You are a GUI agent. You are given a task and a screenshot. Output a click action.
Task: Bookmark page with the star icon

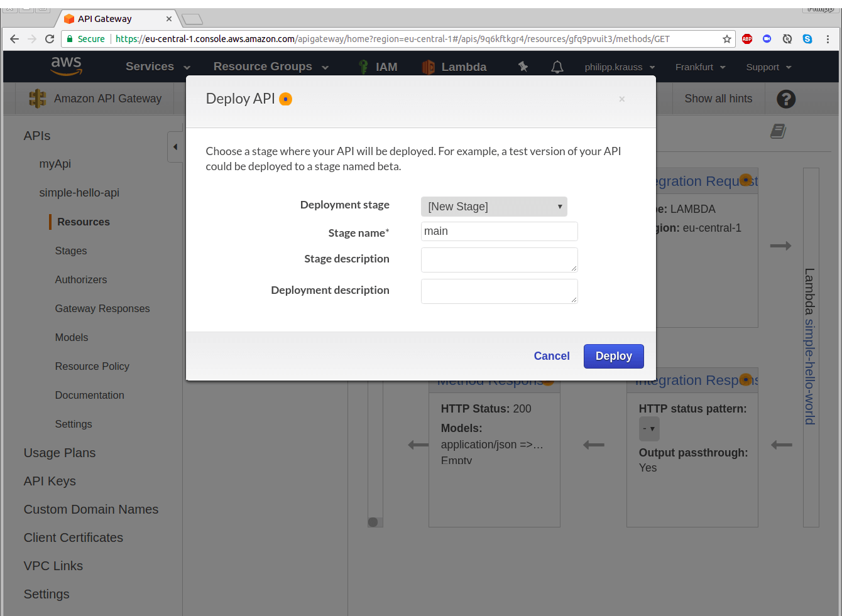[726, 39]
